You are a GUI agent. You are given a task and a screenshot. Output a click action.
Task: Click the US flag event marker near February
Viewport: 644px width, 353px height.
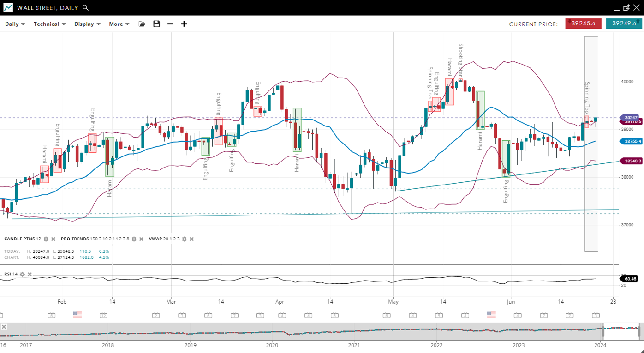77,315
